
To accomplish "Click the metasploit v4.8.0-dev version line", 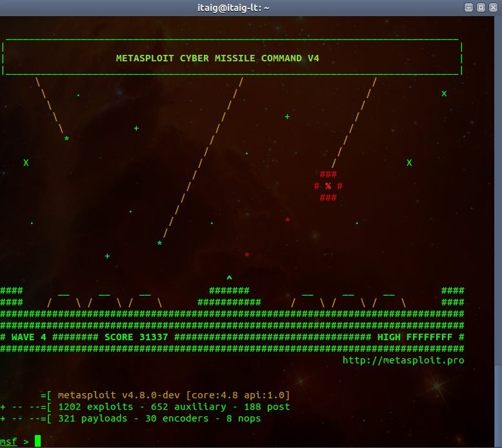I will (x=174, y=395).
